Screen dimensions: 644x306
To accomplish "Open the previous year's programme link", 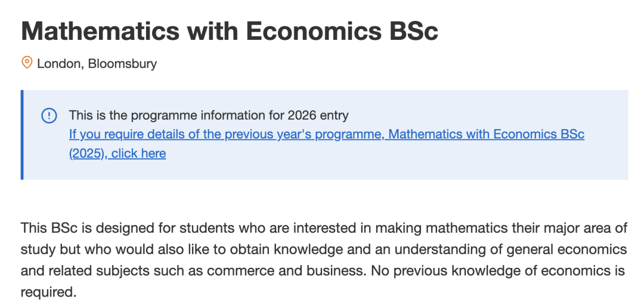I will tap(327, 143).
